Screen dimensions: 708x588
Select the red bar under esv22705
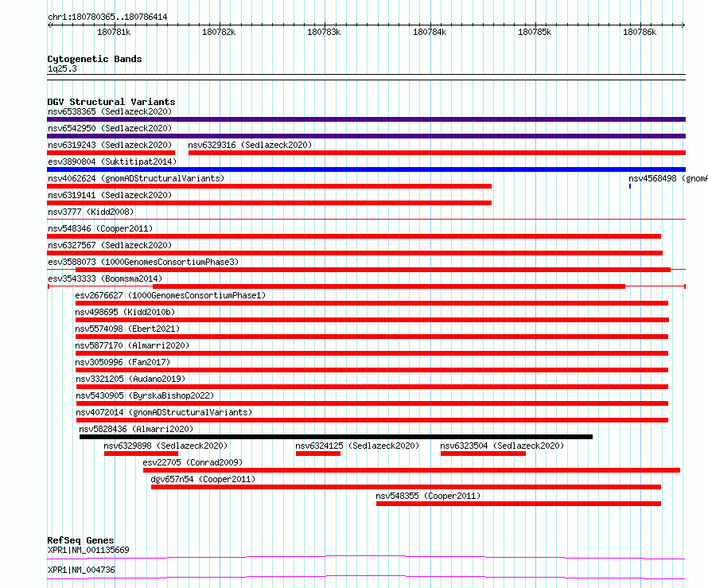[x=411, y=470]
